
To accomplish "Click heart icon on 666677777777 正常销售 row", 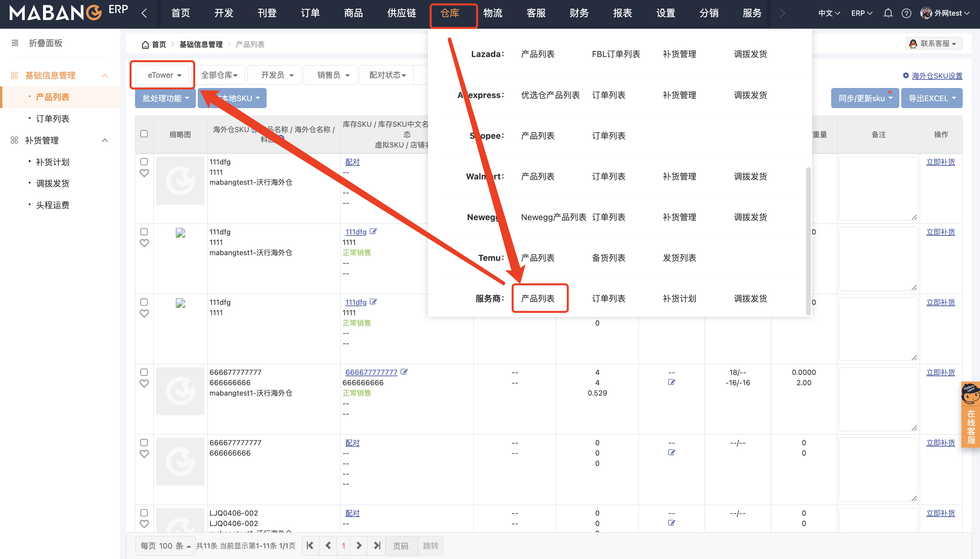I will (144, 384).
